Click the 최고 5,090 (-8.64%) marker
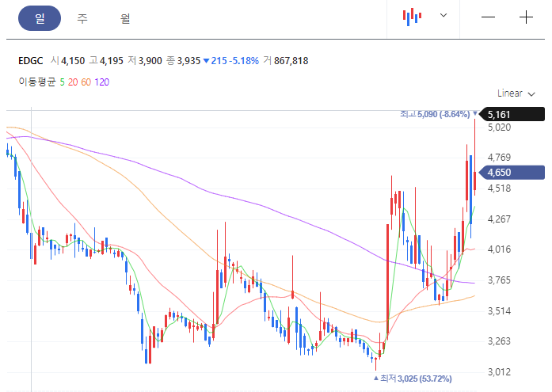 439,114
